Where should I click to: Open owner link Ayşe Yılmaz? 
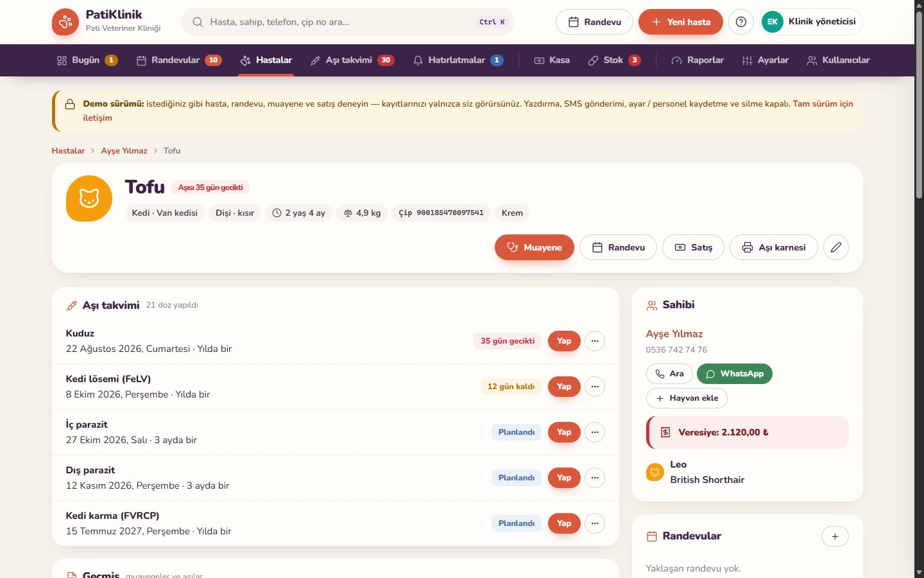(674, 334)
